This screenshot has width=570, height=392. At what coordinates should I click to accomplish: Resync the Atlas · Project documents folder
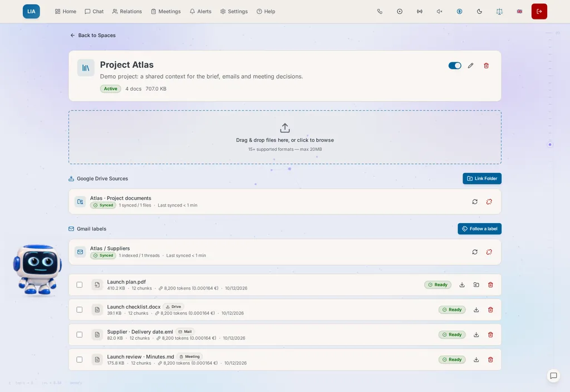coord(475,202)
